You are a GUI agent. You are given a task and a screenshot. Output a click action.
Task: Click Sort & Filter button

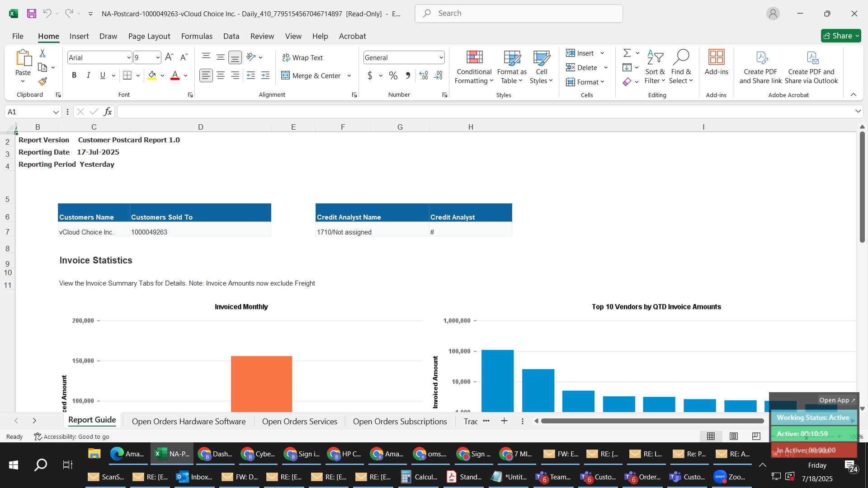655,67
